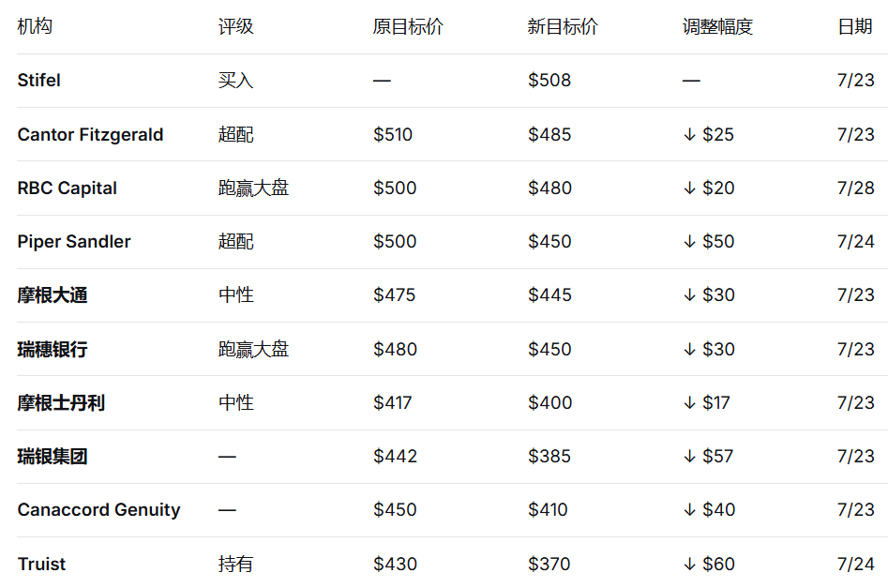
Task: Click the 评级 column header
Action: tap(235, 26)
